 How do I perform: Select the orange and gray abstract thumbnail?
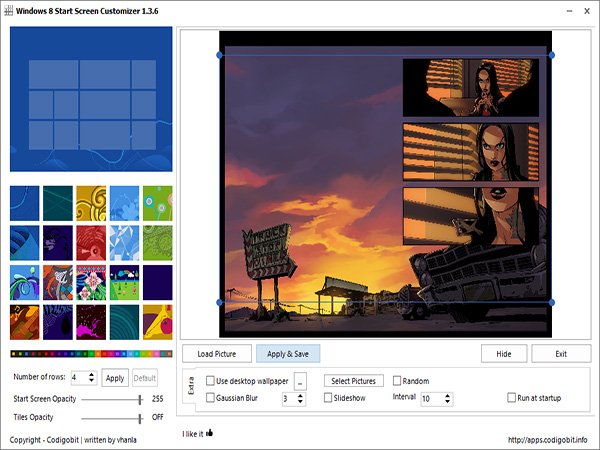point(58,283)
